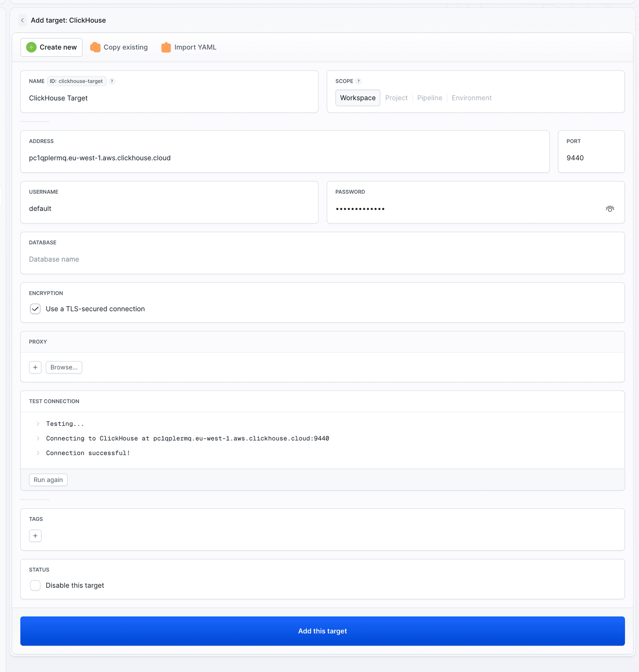Add a proxy with the plus button
Viewport: 639px width, 672px height.
coord(35,367)
